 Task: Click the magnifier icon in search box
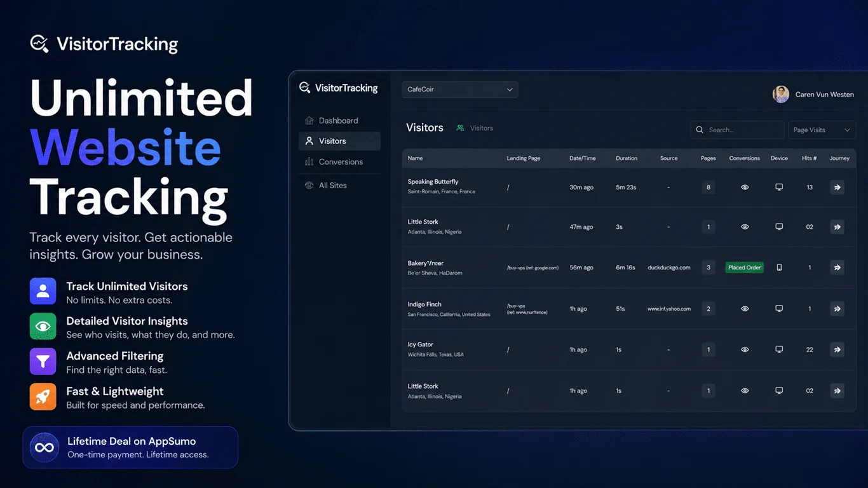tap(700, 130)
